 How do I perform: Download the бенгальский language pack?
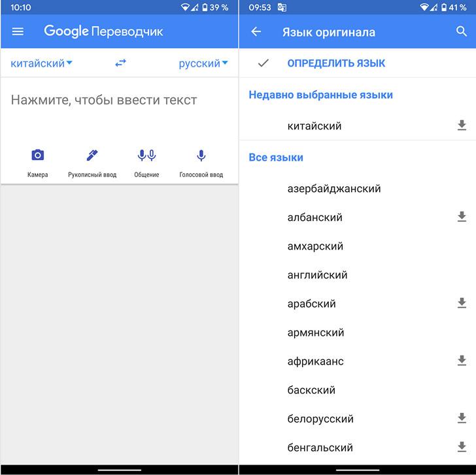[x=462, y=447]
